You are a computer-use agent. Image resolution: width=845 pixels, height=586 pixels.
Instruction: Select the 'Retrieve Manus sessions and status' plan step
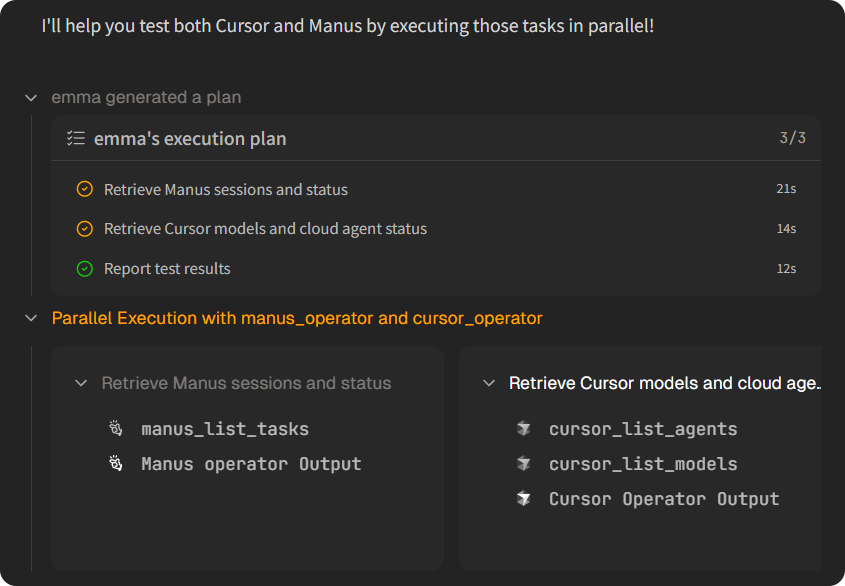[x=436, y=189]
